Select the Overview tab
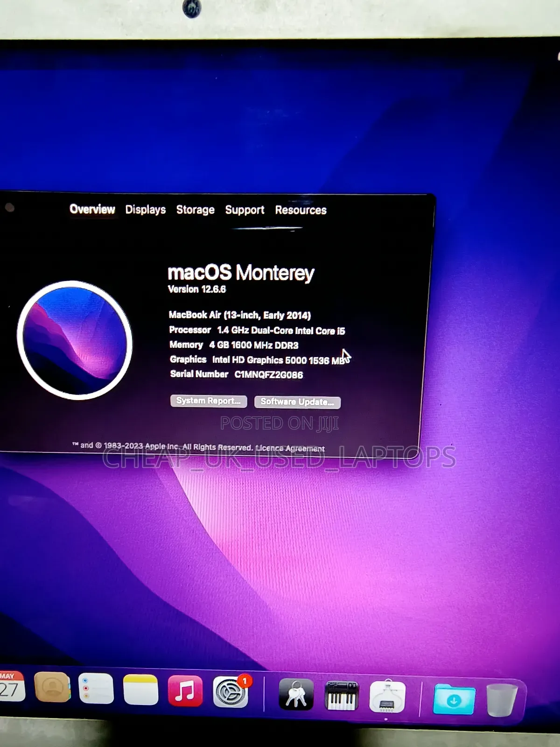This screenshot has width=560, height=747. (x=92, y=209)
